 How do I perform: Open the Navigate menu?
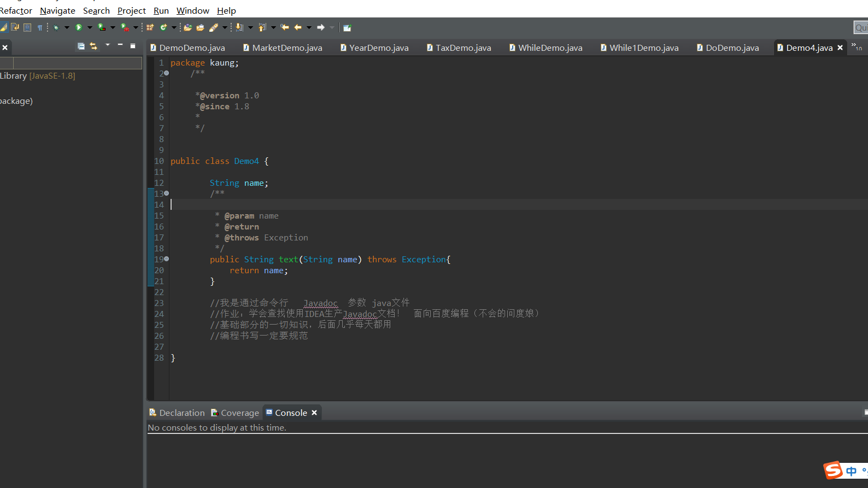tap(57, 10)
